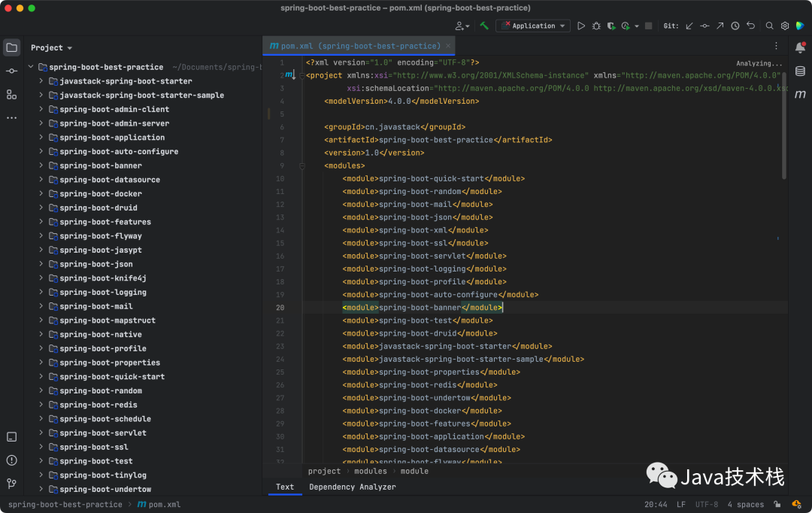Expand spring-boot-admin-client folder

[x=41, y=109]
